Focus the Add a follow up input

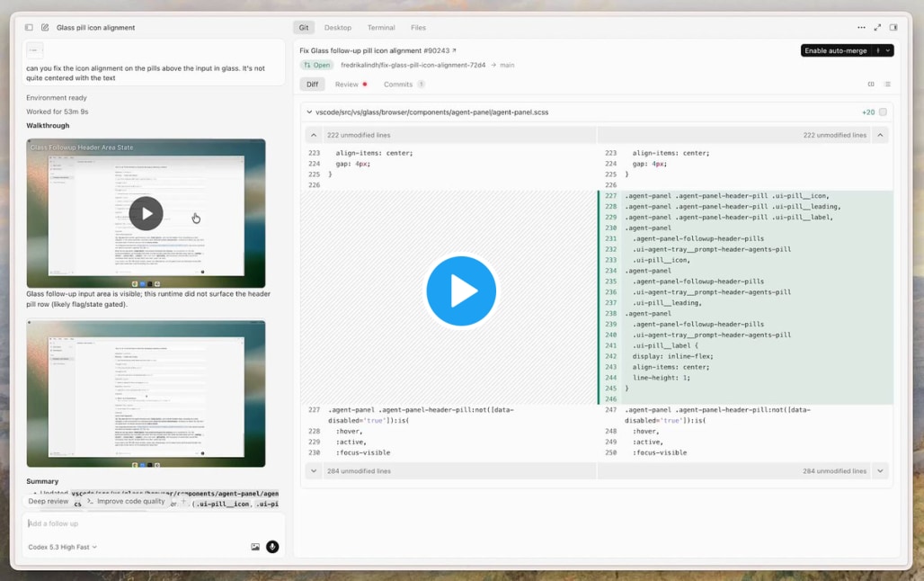(x=153, y=523)
